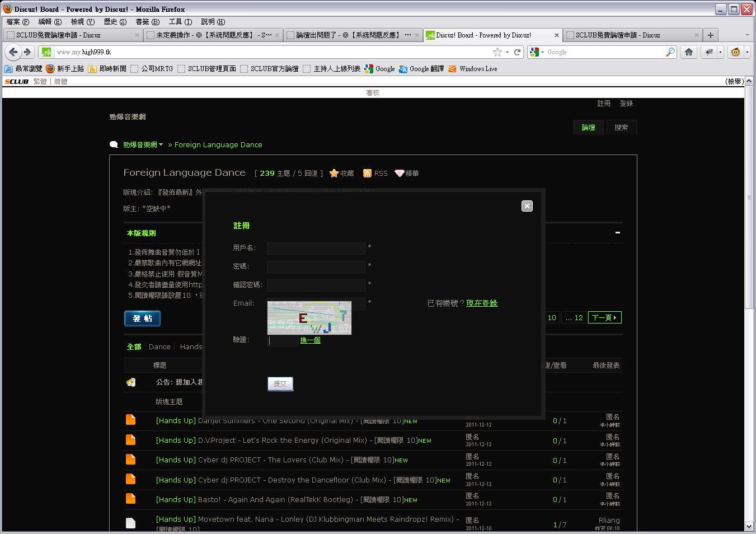Click the Home toolbar icon
The height and width of the screenshot is (534, 756).
click(x=689, y=52)
